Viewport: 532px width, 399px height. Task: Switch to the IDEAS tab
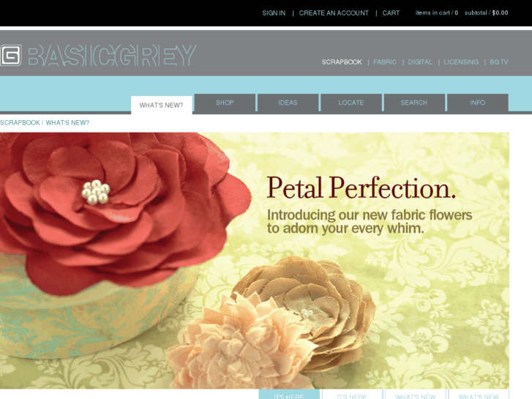point(288,102)
